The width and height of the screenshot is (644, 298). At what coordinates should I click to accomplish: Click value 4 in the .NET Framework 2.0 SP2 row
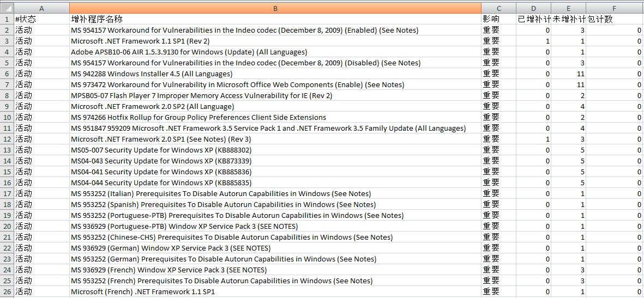(568, 106)
